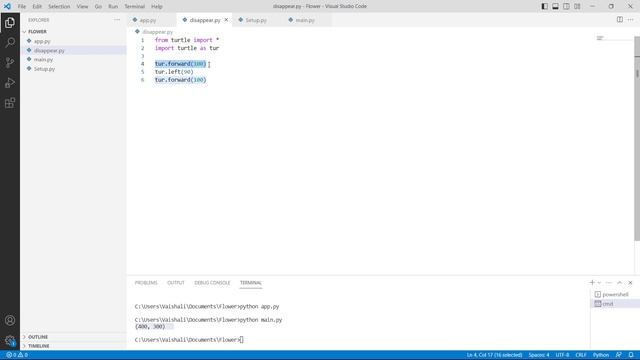Open the Customize Layout icon
This screenshot has height=360, width=640.
(577, 6)
